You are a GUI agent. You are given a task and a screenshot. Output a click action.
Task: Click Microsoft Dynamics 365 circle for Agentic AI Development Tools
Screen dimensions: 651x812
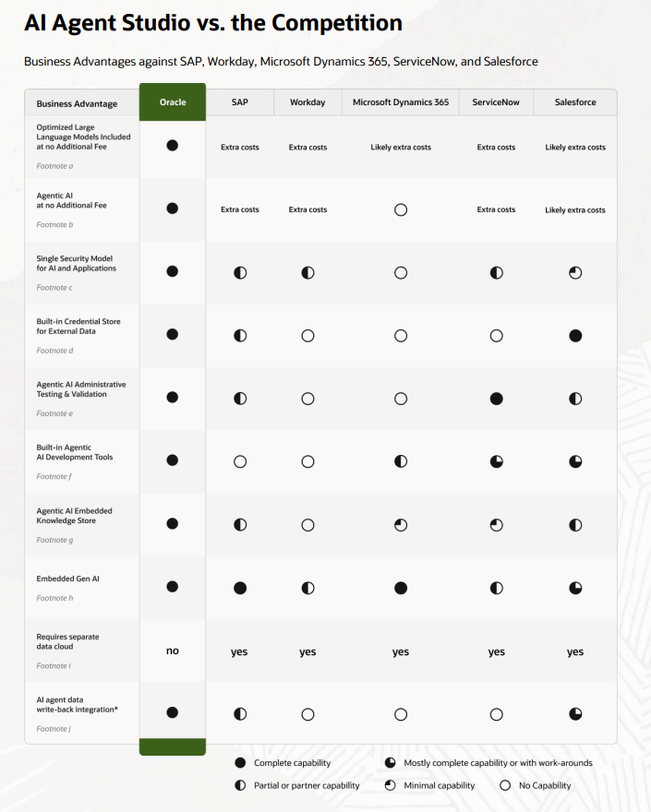click(401, 461)
